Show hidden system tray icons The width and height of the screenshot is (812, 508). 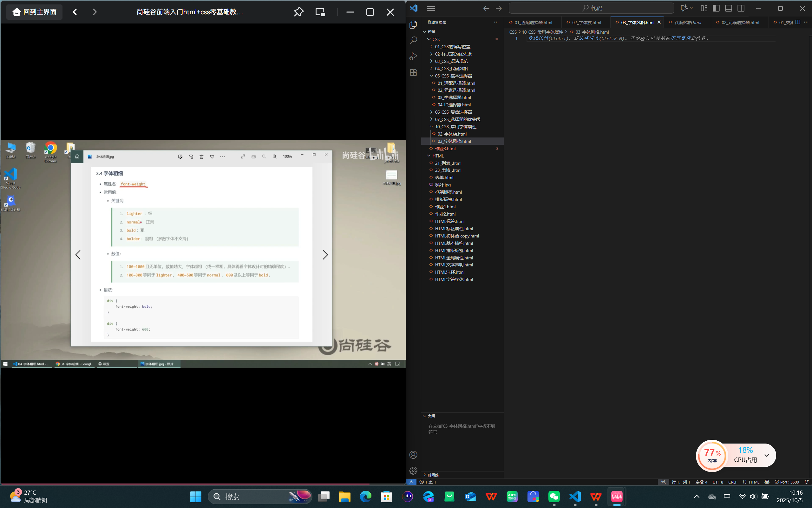(x=697, y=497)
